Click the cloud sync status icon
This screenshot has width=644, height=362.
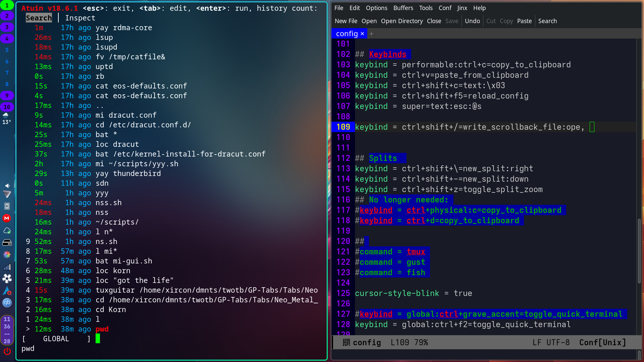tap(7, 231)
